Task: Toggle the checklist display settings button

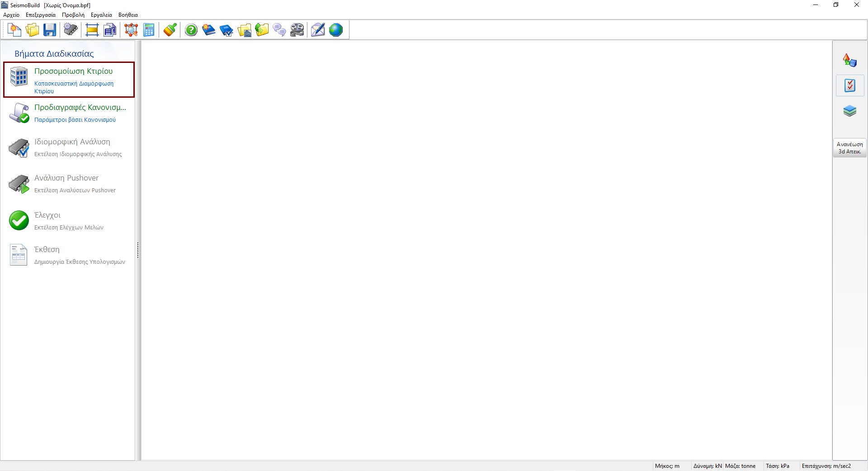Action: 850,86
